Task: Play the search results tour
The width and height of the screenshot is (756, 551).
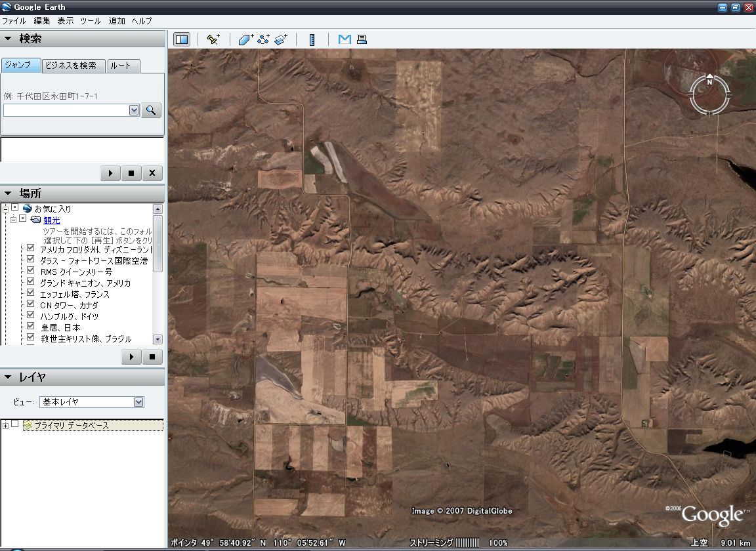Action: 110,173
